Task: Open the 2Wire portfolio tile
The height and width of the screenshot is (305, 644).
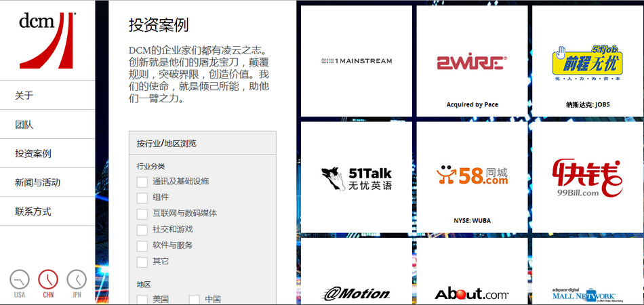Action: [472, 61]
